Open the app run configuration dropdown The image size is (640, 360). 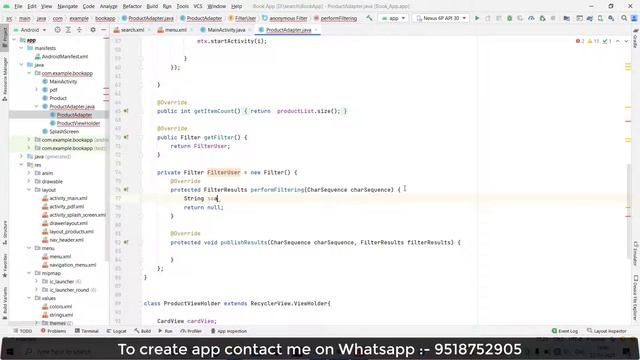click(x=393, y=18)
